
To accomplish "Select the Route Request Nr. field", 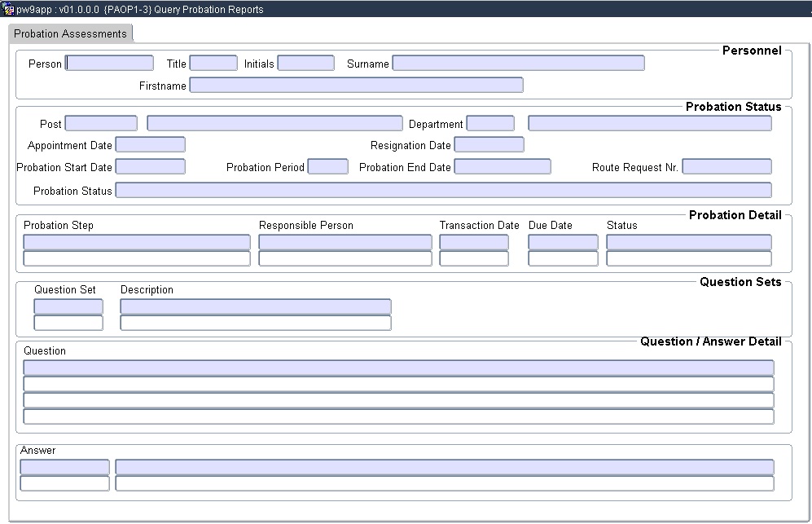I will (x=726, y=167).
